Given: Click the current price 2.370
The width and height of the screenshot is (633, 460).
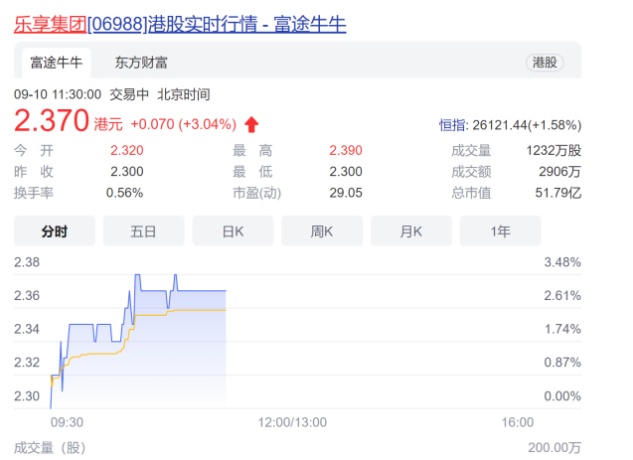Looking at the screenshot, I should click(51, 120).
